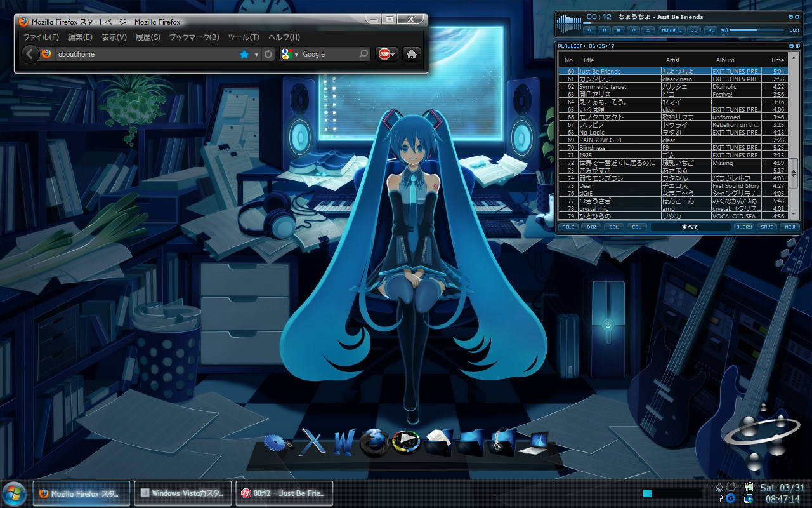This screenshot has height=508, width=812.
Task: Click the search magnifier in Google box
Action: coord(363,55)
